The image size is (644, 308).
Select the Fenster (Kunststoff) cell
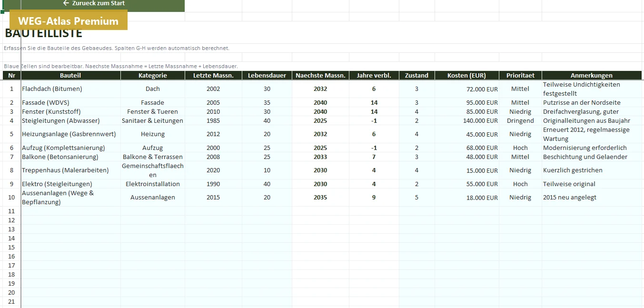pyautogui.click(x=70, y=111)
